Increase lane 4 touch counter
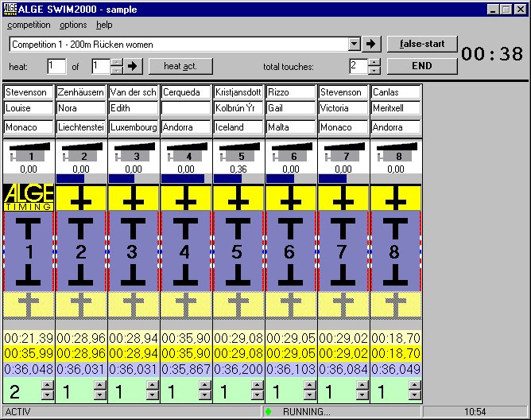This screenshot has height=420, width=531. click(x=205, y=385)
